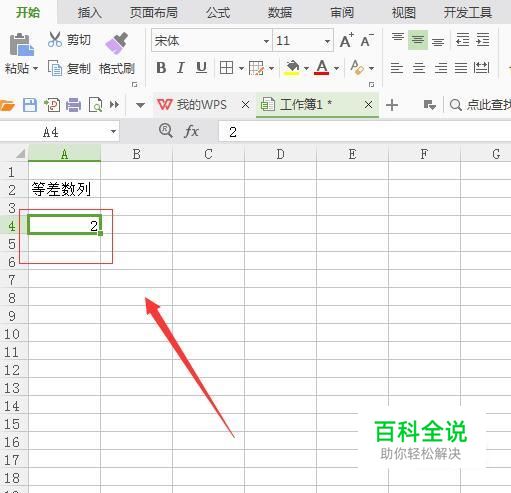This screenshot has width=511, height=493.
Task: Open the 视图 tab
Action: tap(404, 13)
